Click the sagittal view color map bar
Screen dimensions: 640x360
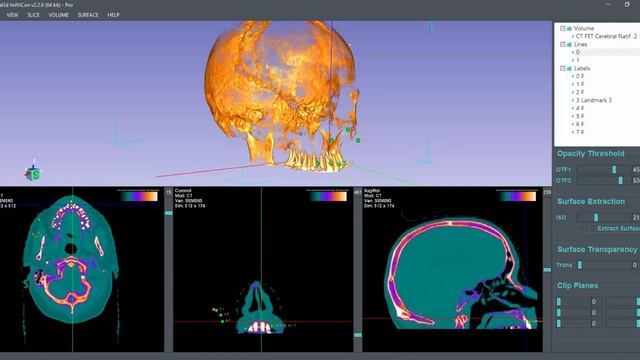tap(517, 196)
